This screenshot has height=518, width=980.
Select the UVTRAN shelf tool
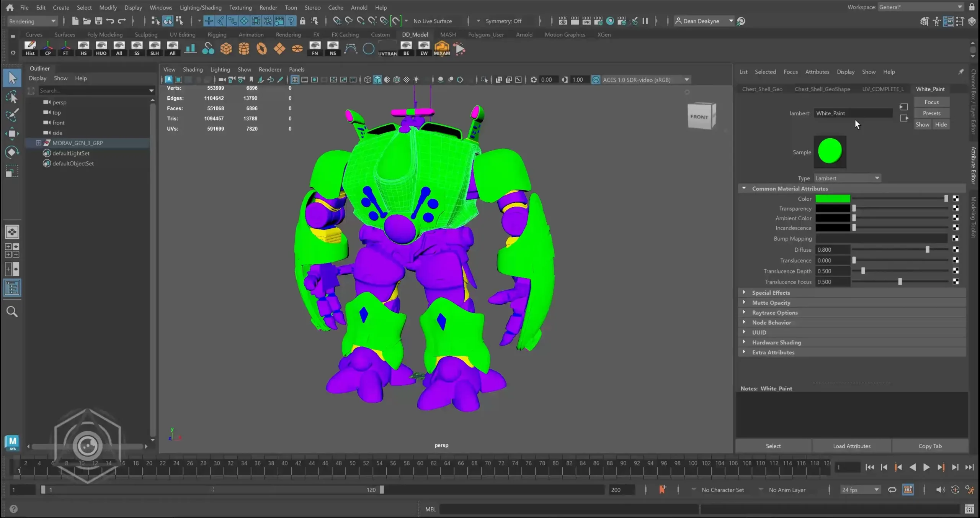387,49
